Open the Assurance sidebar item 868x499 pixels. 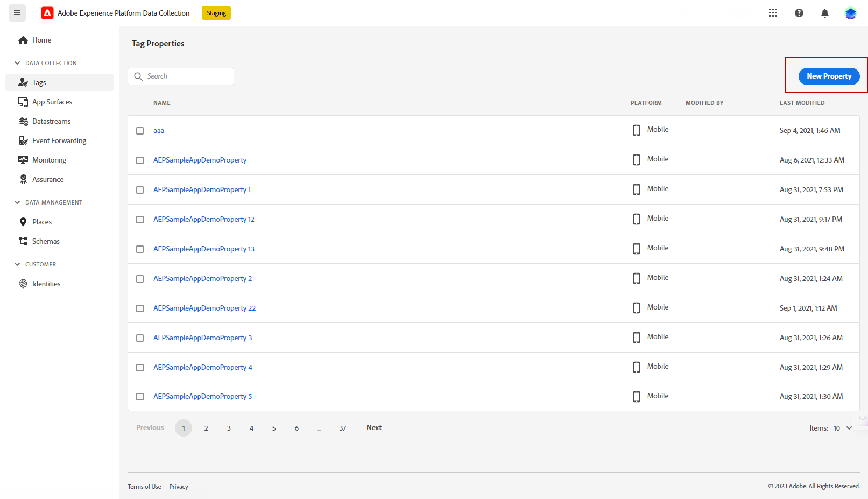(47, 179)
